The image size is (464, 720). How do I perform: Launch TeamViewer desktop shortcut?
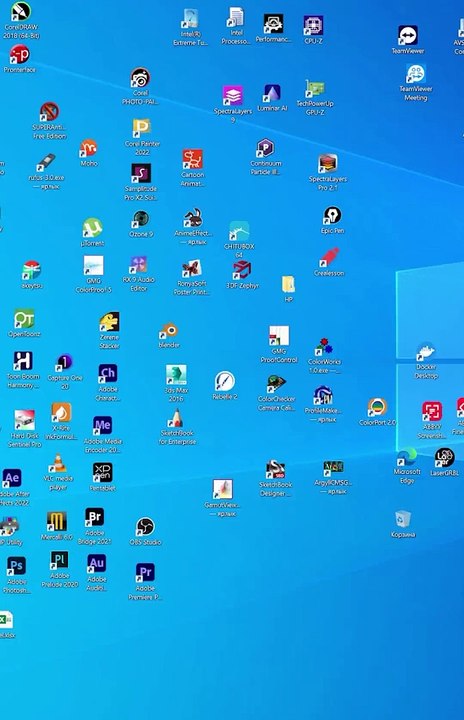pyautogui.click(x=407, y=36)
